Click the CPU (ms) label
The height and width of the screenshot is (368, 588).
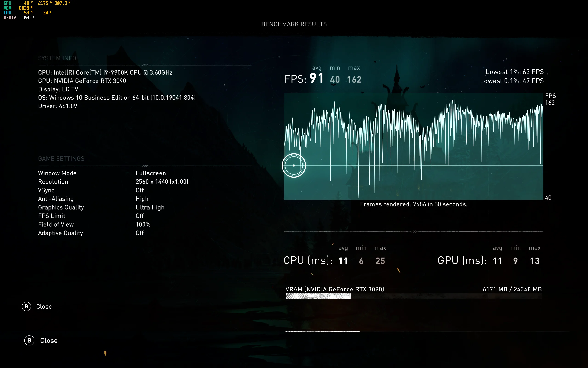pyautogui.click(x=308, y=260)
